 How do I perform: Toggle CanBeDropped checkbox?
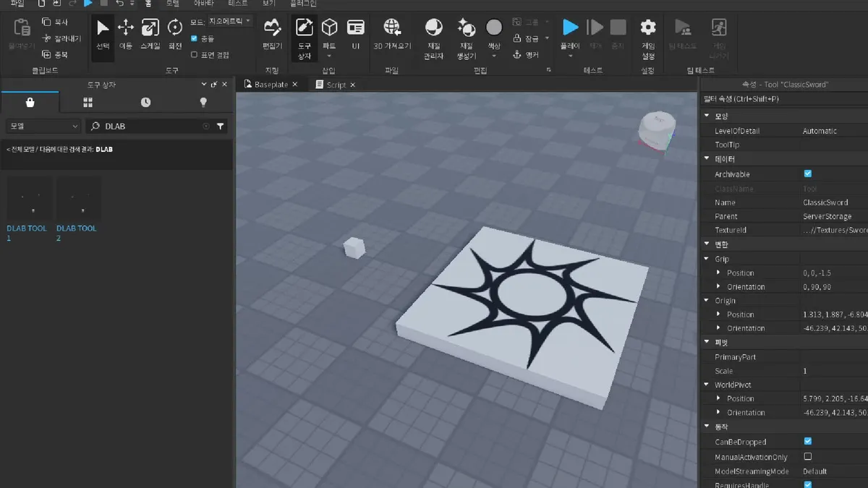[808, 441]
